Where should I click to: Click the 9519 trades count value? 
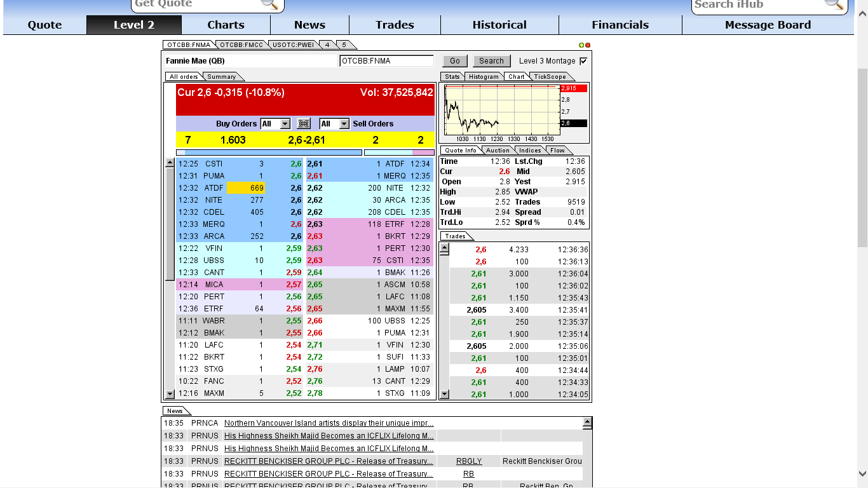point(576,202)
